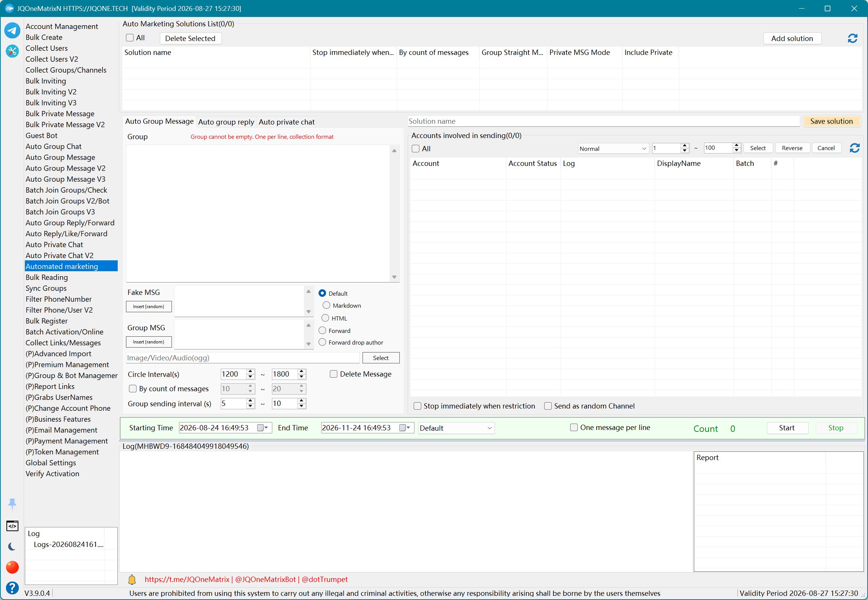Switch to Auto private chat tab

point(287,122)
